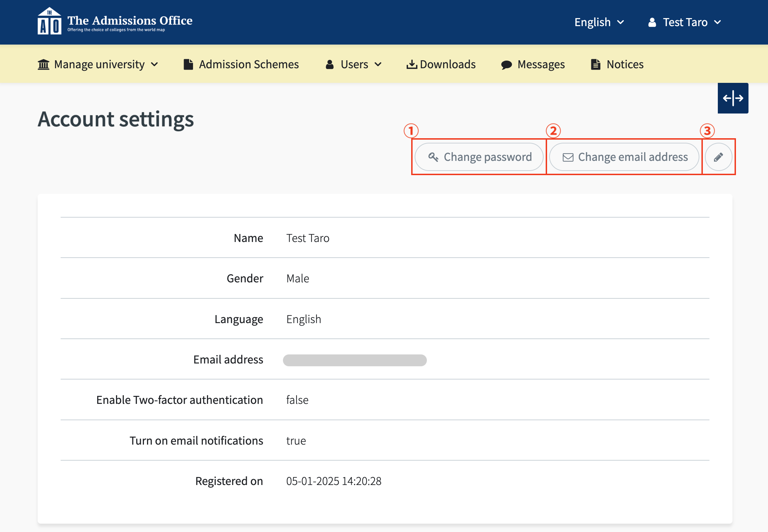Click the greyed-out email address value
Image resolution: width=768 pixels, height=532 pixels.
coord(354,360)
